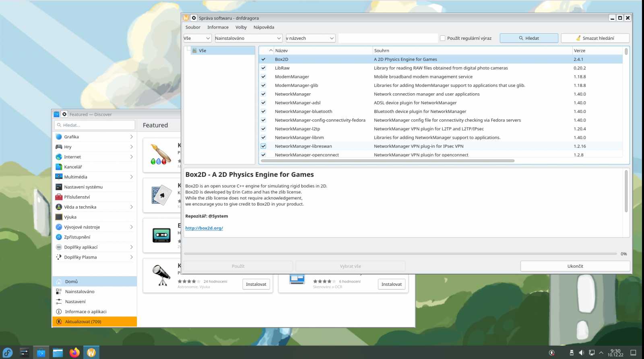644x359 pixels.
Task: Click the pin icon in dnfdragora title bar
Action: (194, 18)
